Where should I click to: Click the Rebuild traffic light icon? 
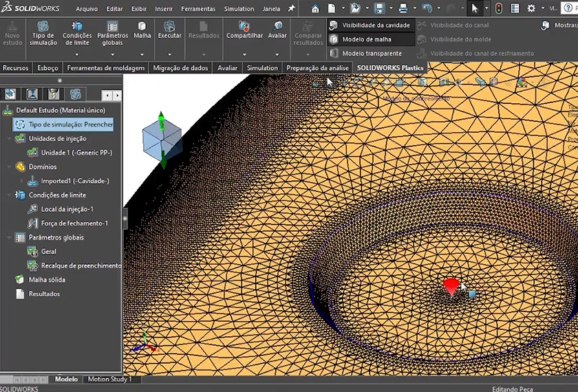499,8
